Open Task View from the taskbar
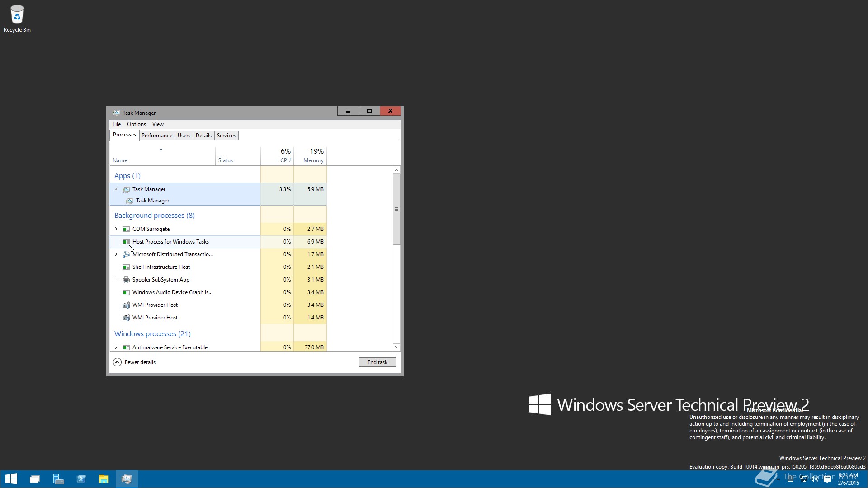The image size is (868, 488). 35,479
